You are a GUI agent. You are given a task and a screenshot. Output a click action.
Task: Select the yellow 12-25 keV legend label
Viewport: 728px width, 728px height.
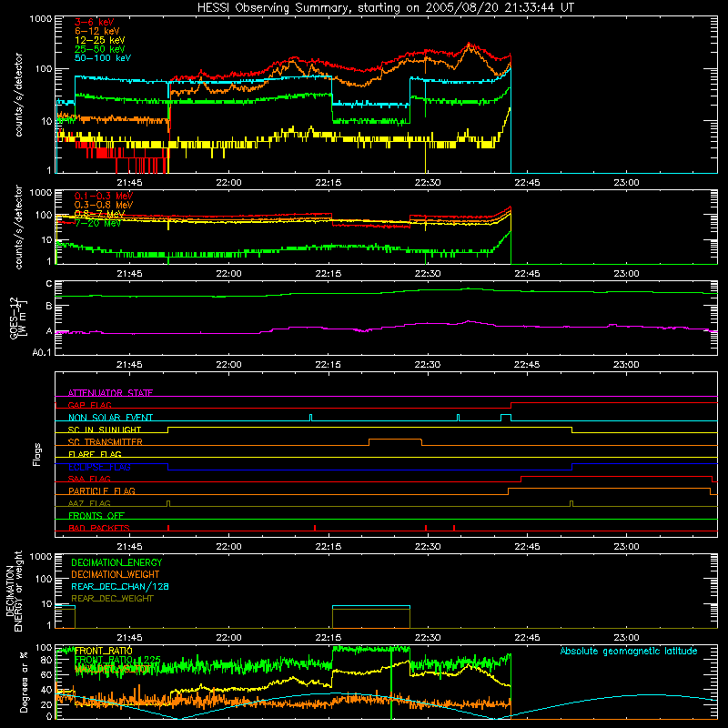click(100, 40)
